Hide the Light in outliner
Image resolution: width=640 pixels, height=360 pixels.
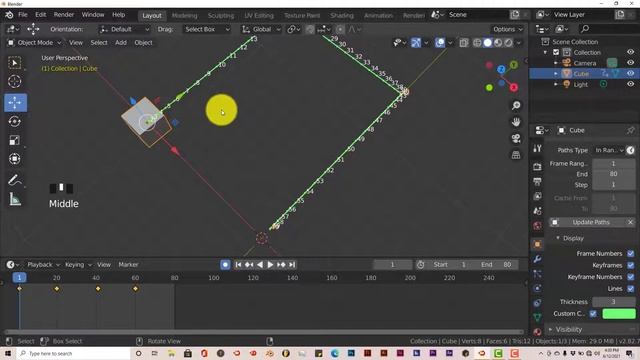(x=631, y=84)
